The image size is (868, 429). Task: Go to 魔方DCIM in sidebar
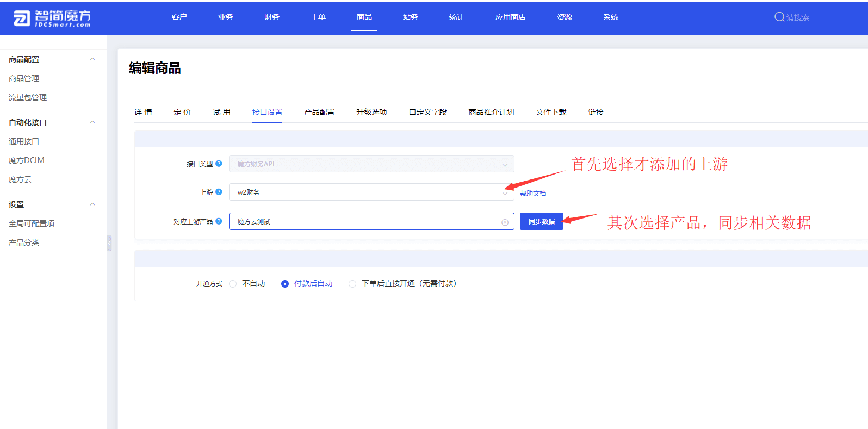(x=27, y=160)
